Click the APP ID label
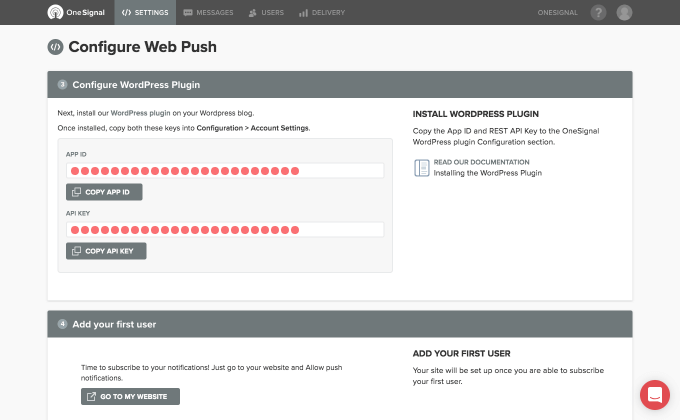Viewport: 680px width, 420px height. tap(76, 154)
